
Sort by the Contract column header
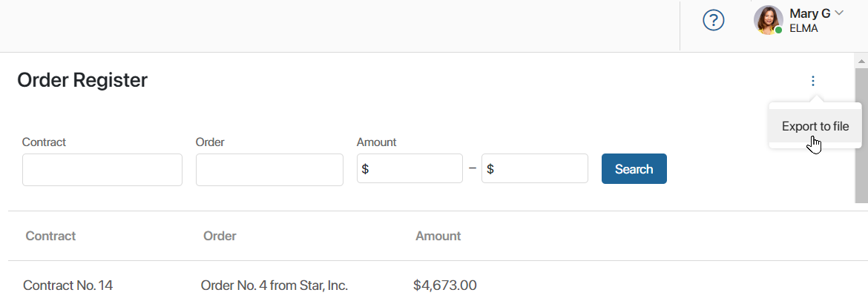[x=50, y=236]
